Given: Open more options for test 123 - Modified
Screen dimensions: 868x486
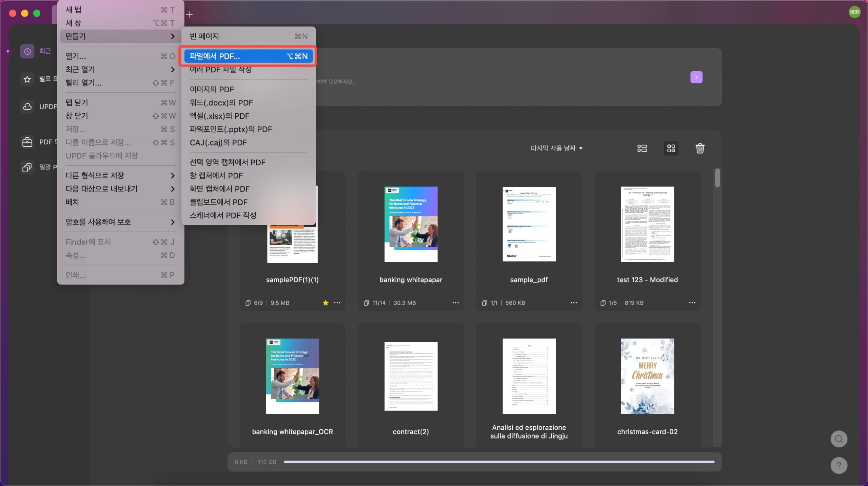Looking at the screenshot, I should click(692, 303).
